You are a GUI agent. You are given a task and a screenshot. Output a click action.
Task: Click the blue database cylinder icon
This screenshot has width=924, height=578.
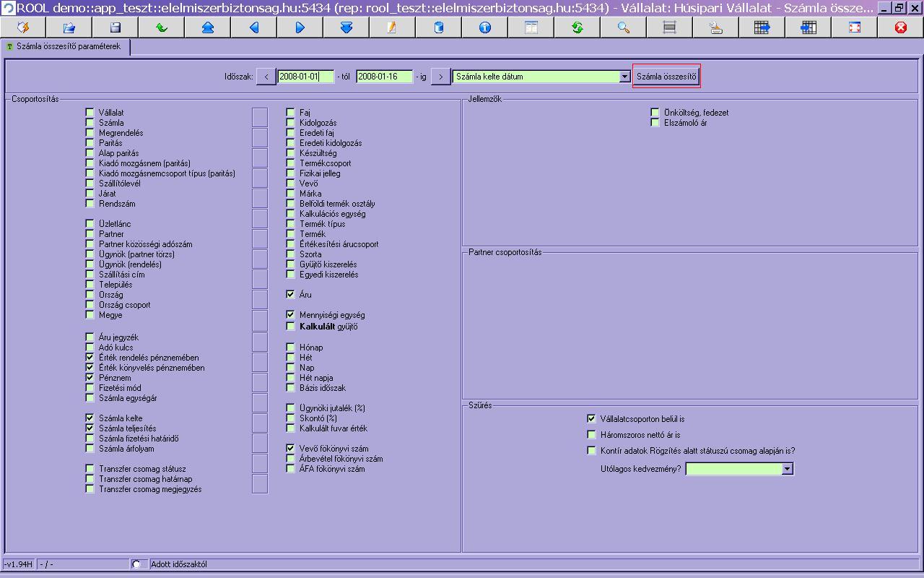[439, 27]
